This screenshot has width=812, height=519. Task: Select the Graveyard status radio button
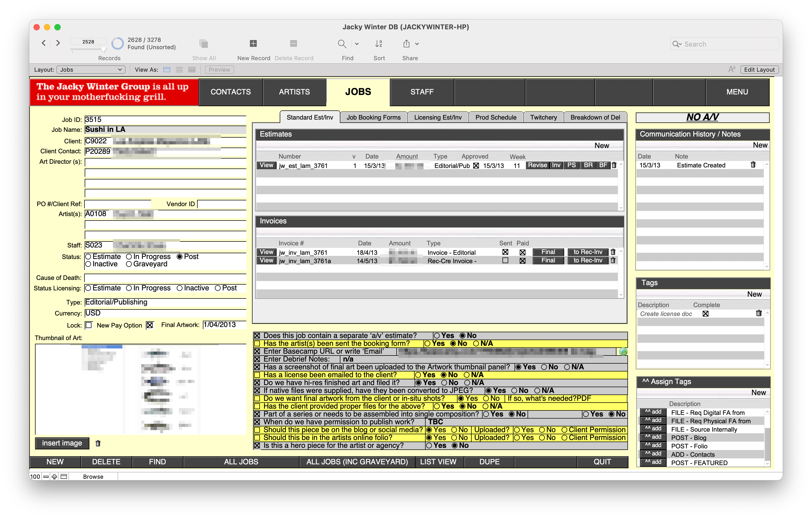click(x=129, y=264)
